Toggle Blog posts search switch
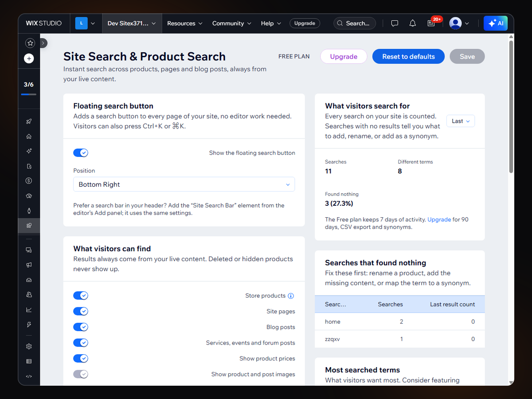 coord(81,327)
